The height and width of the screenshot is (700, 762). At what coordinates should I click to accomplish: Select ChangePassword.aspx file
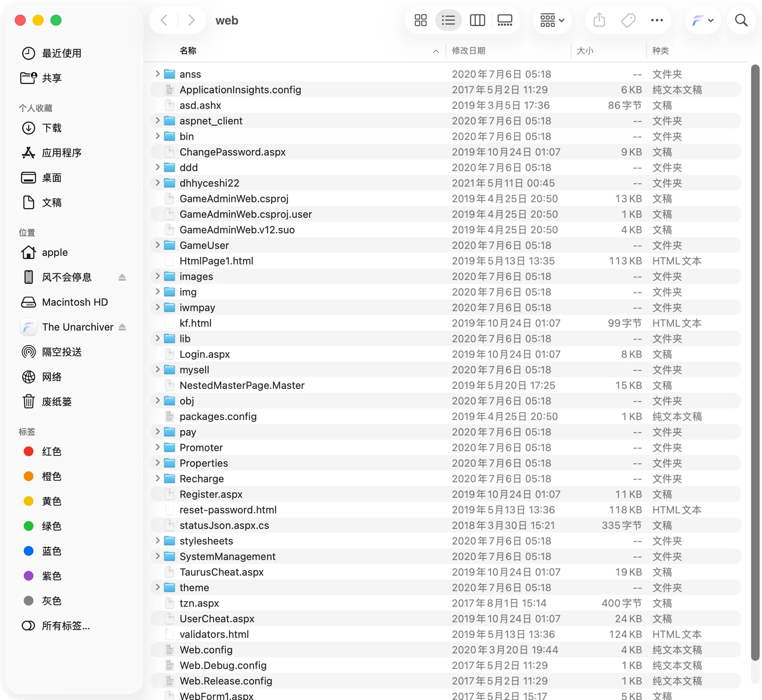pyautogui.click(x=446, y=152)
